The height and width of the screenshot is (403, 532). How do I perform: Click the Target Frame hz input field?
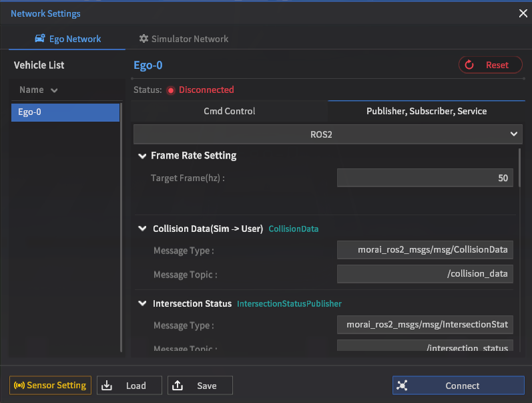tap(425, 178)
